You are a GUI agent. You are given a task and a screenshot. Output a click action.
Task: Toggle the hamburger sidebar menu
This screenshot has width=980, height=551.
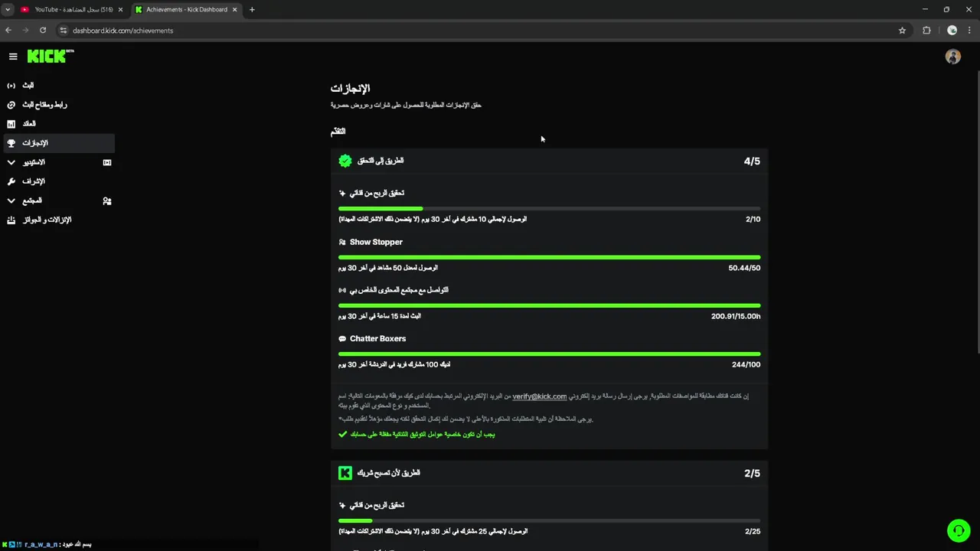13,56
